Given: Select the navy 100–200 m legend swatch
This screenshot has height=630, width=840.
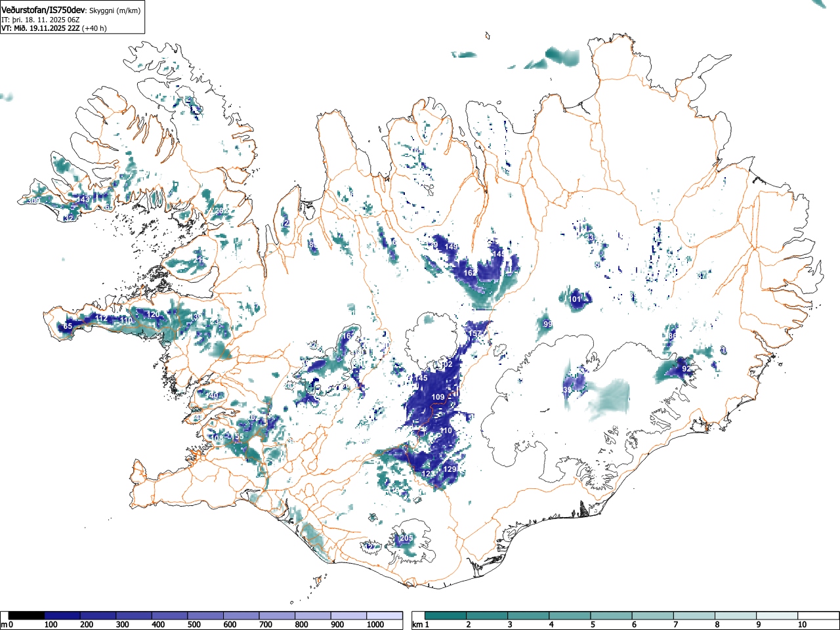Looking at the screenshot, I should [x=62, y=616].
